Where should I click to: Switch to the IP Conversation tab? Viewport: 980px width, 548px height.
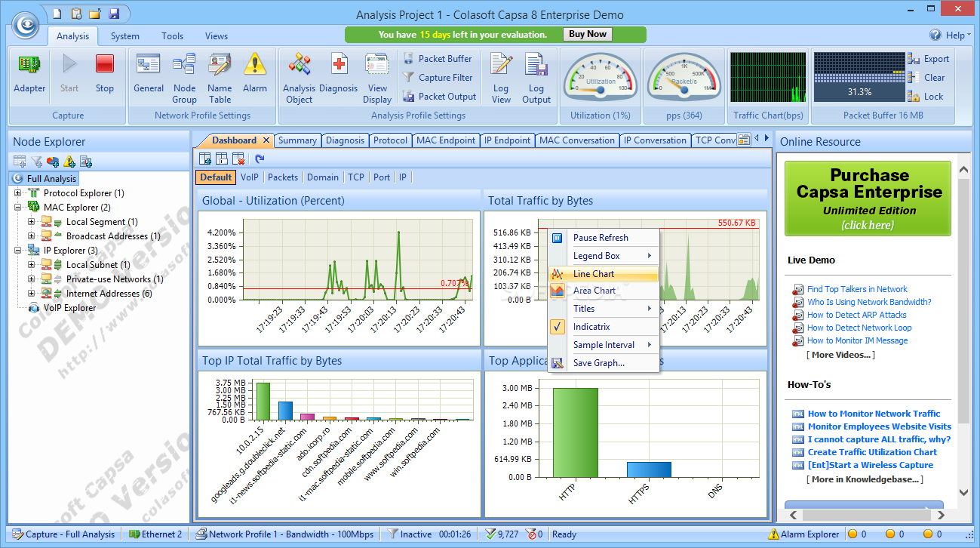[655, 140]
